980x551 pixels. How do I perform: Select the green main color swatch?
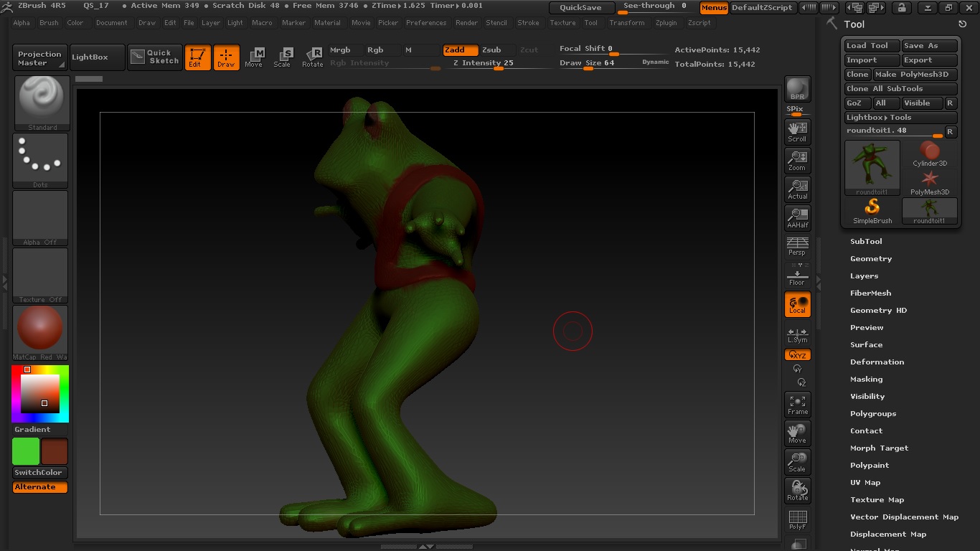pyautogui.click(x=26, y=451)
